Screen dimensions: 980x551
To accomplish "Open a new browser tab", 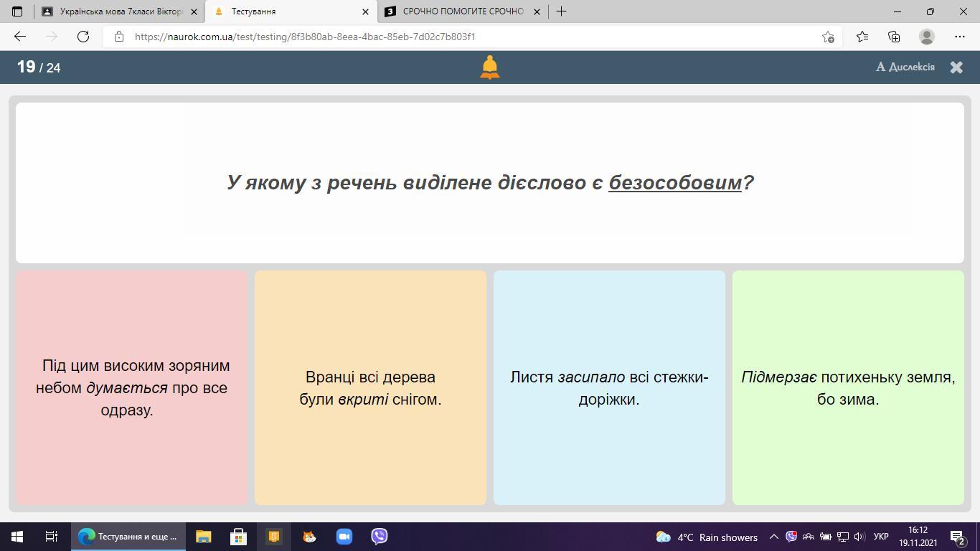I will pyautogui.click(x=561, y=11).
